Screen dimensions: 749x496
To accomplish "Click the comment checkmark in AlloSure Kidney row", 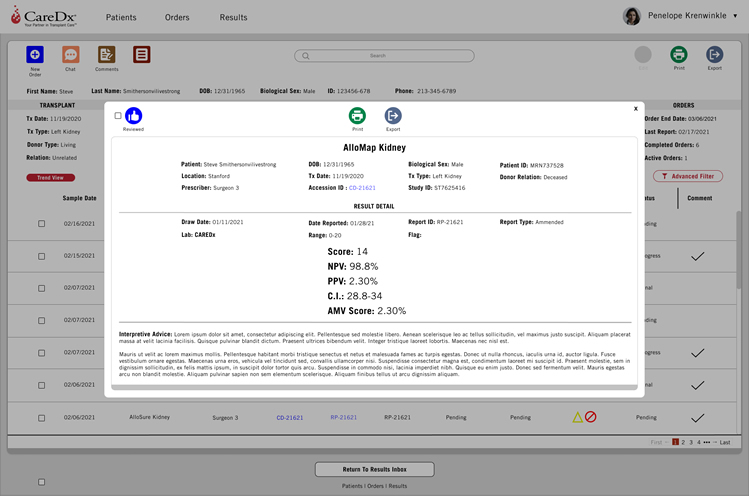I will tap(697, 418).
